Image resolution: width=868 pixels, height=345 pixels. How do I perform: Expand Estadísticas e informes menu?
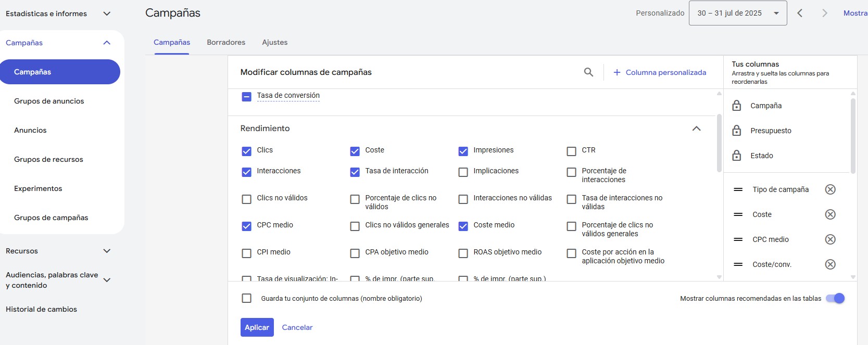pos(107,14)
